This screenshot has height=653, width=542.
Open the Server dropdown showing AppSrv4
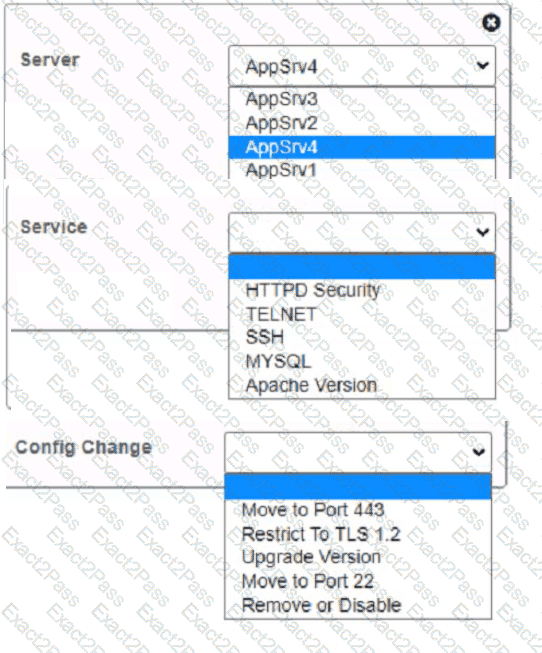362,66
